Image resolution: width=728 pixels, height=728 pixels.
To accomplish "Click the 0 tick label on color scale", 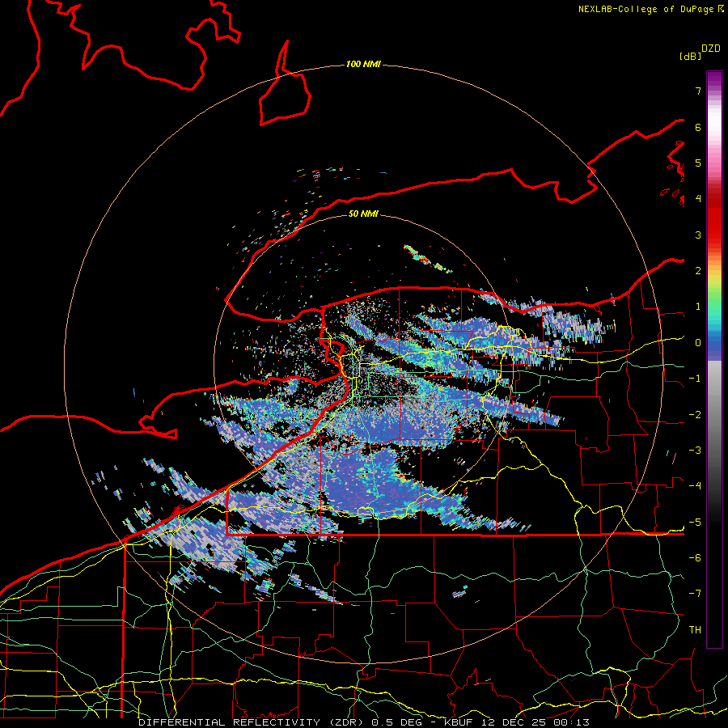I will 698,343.
